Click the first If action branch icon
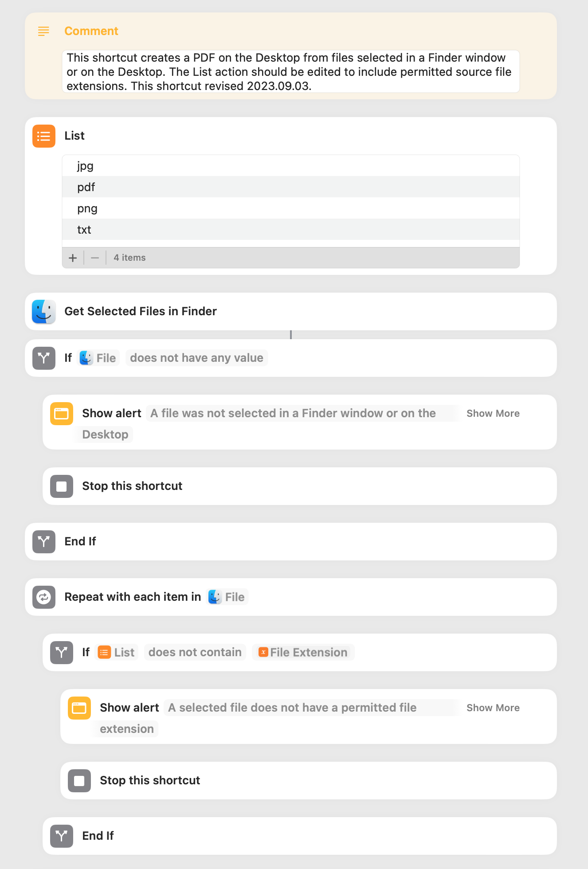Image resolution: width=588 pixels, height=869 pixels. 44,358
